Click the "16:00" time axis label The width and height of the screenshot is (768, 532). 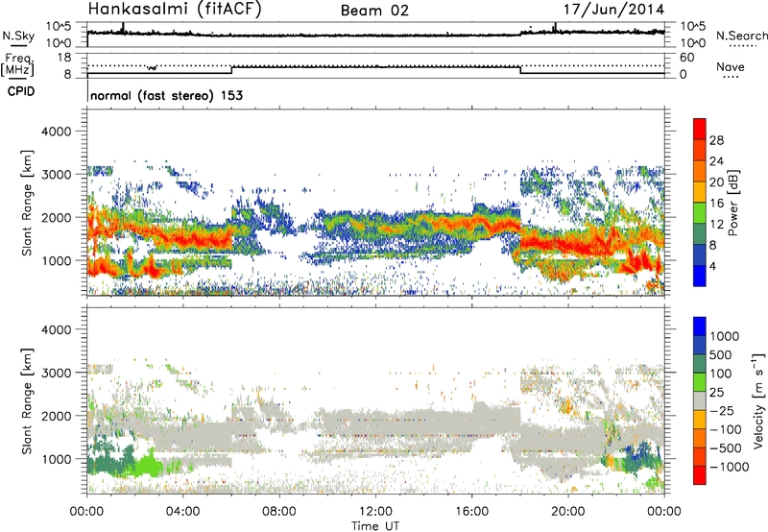pyautogui.click(x=471, y=512)
